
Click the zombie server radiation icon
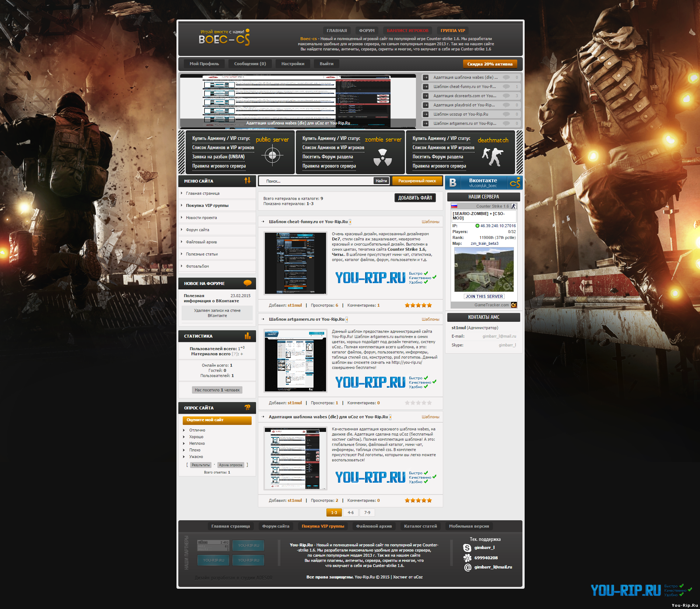click(x=383, y=157)
